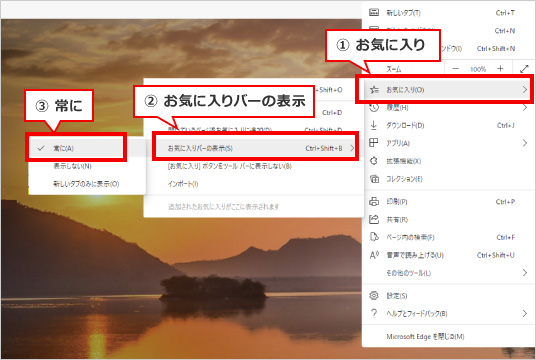Click the star icon of お気に入り(O)
This screenshot has height=360, width=536.
[374, 90]
